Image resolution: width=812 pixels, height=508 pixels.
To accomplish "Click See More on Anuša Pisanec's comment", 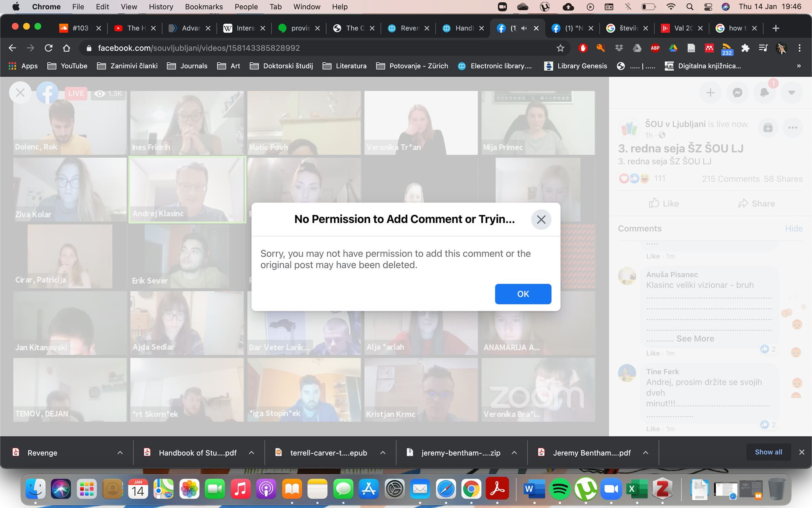I will coord(695,339).
